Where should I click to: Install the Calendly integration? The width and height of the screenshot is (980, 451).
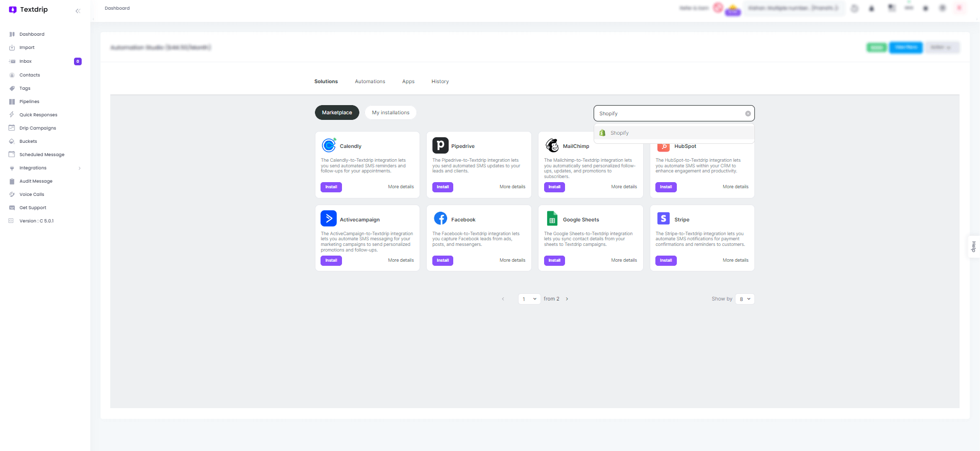point(331,187)
